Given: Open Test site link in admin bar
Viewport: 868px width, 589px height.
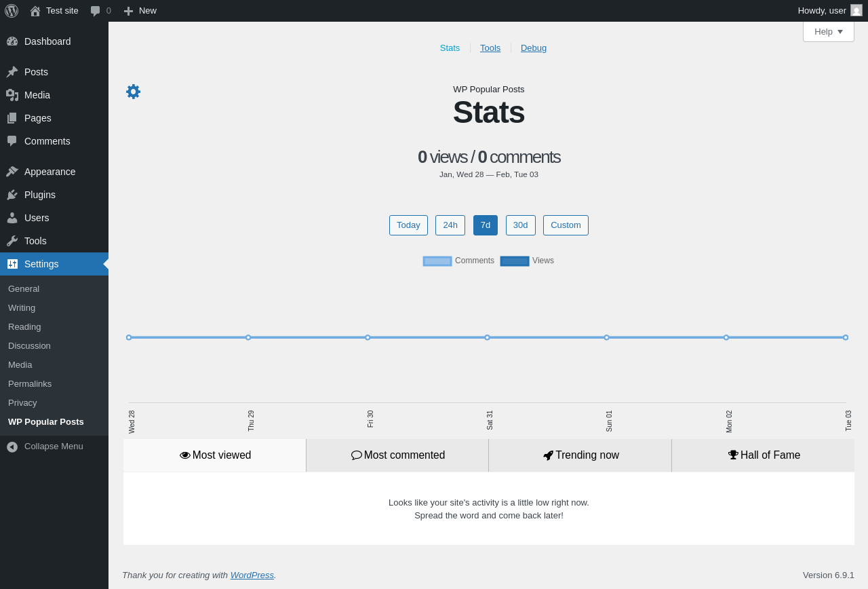Looking at the screenshot, I should 54,11.
